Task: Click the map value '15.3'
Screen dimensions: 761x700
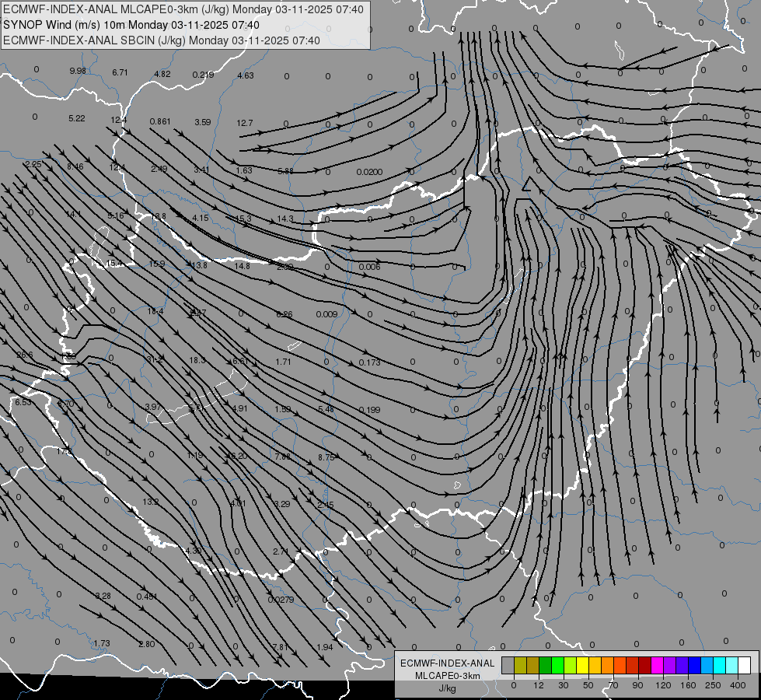Action: click(243, 219)
